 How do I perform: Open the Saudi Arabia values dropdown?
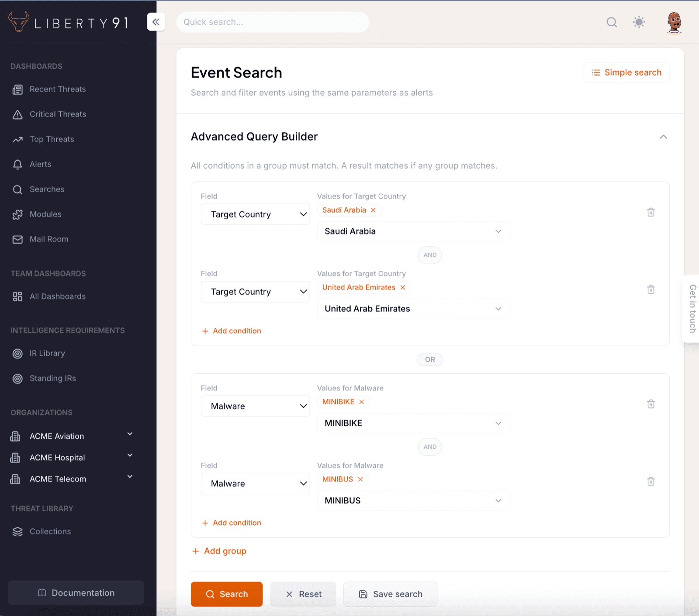(x=414, y=231)
